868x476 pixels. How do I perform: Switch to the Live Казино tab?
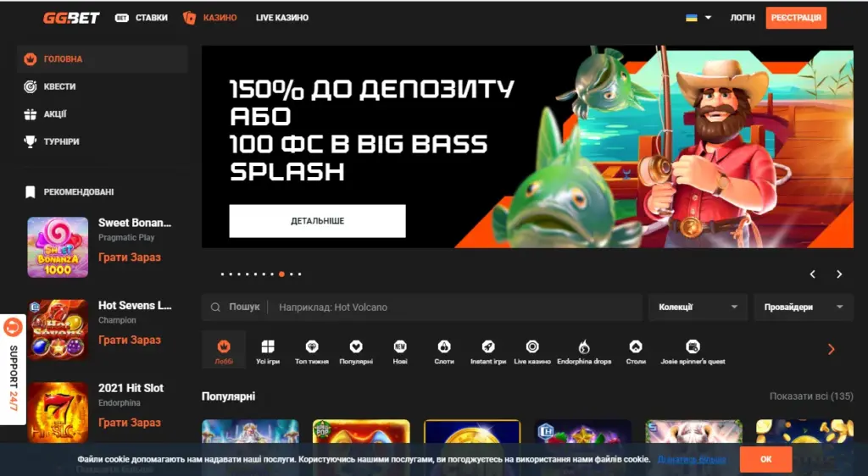click(282, 18)
